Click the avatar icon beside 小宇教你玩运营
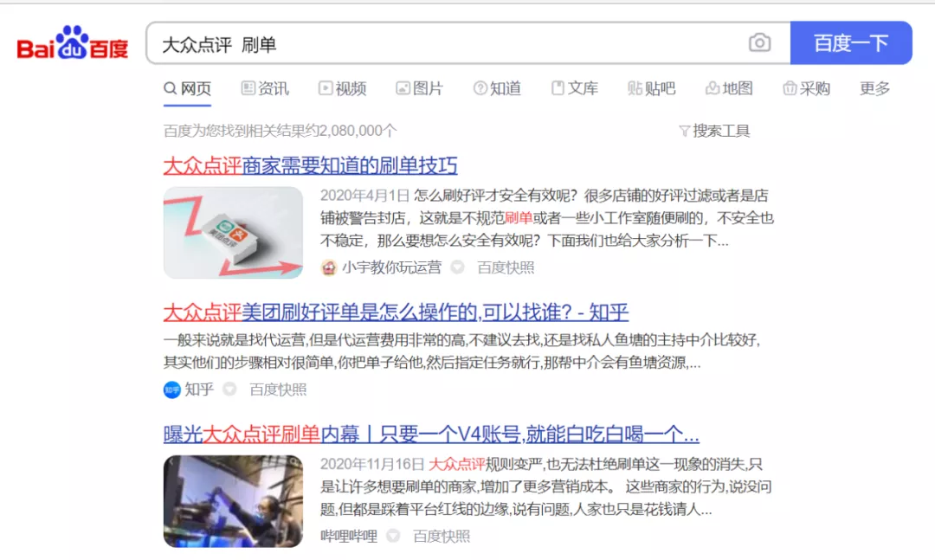This screenshot has width=935, height=560. tap(329, 267)
